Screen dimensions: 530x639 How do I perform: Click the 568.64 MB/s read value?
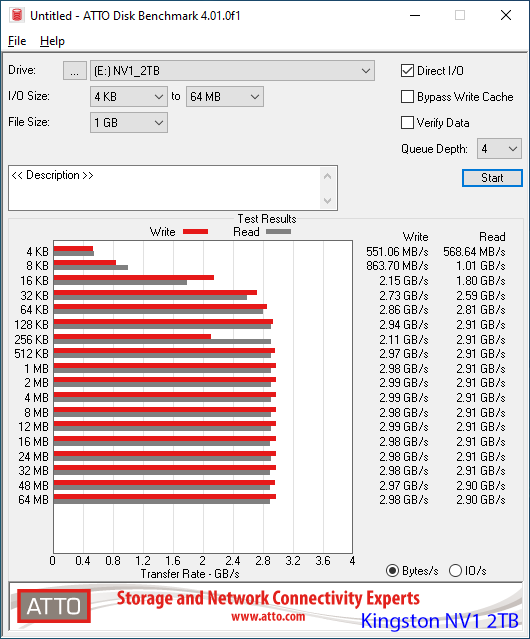[x=474, y=252]
